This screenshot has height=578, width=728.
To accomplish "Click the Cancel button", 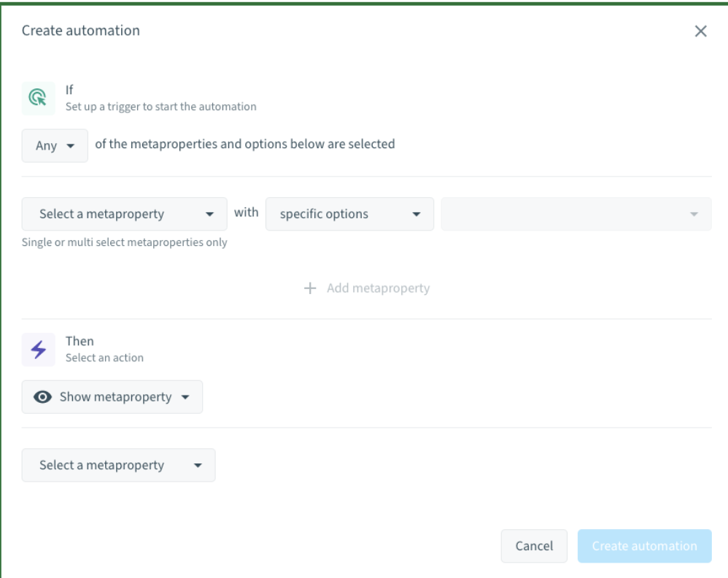I will (x=534, y=546).
